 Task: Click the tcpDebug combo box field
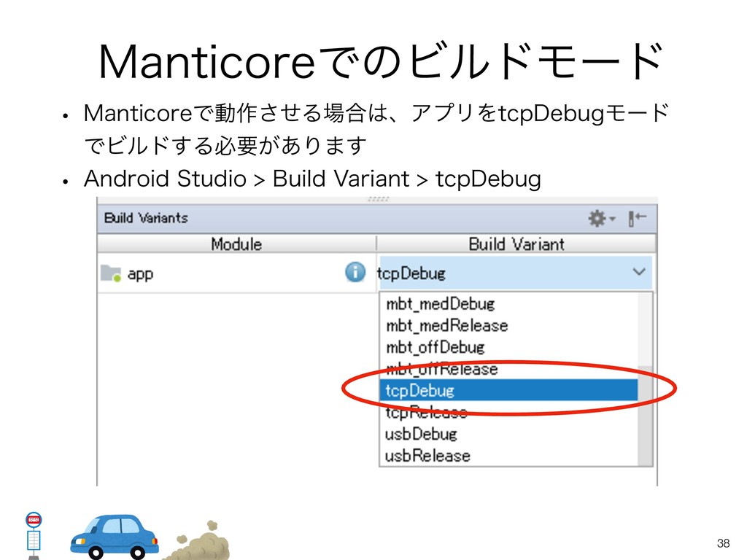[x=515, y=273]
